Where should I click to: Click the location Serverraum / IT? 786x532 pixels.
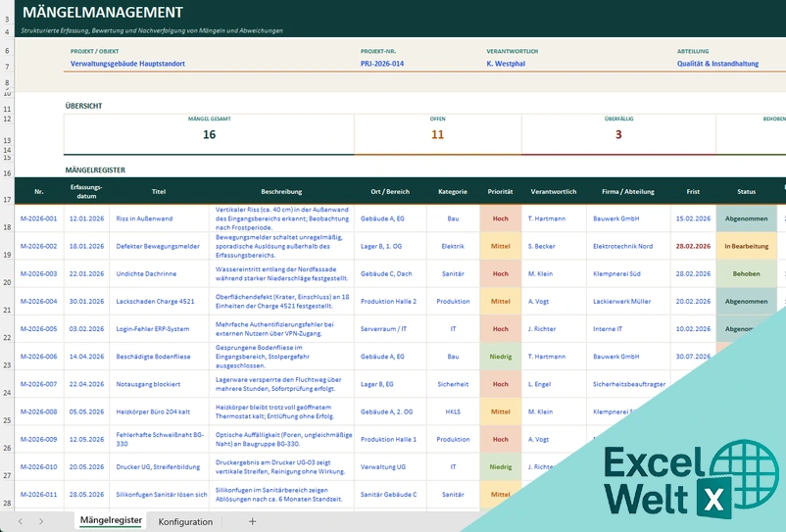[383, 328]
